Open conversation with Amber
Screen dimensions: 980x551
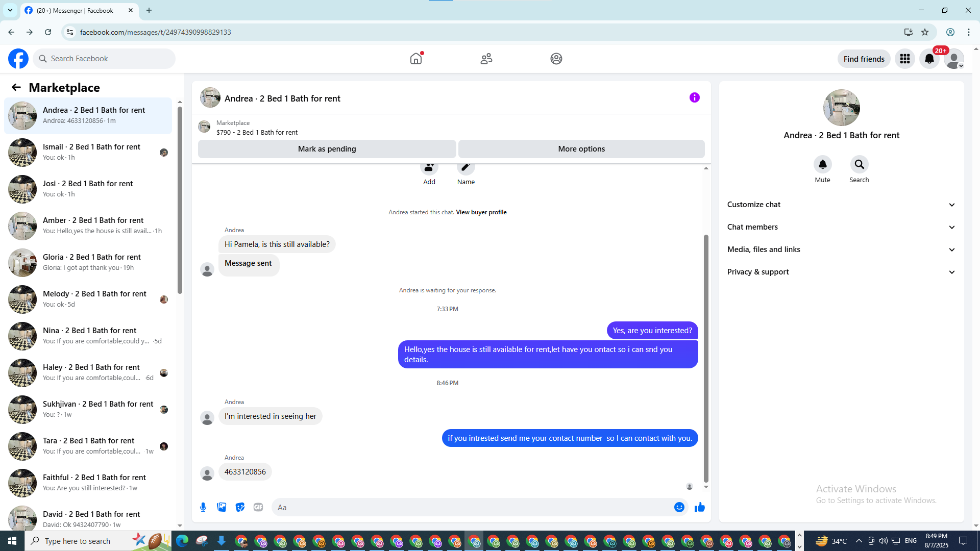coord(88,226)
